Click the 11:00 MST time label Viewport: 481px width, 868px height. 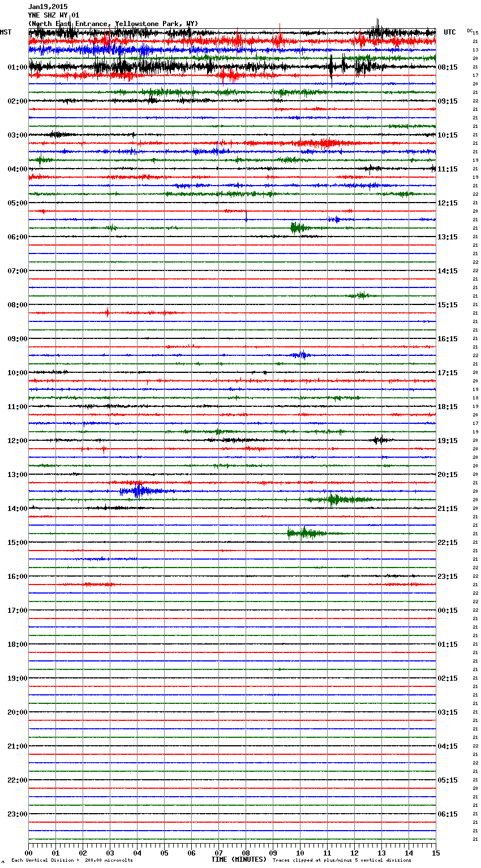click(18, 407)
